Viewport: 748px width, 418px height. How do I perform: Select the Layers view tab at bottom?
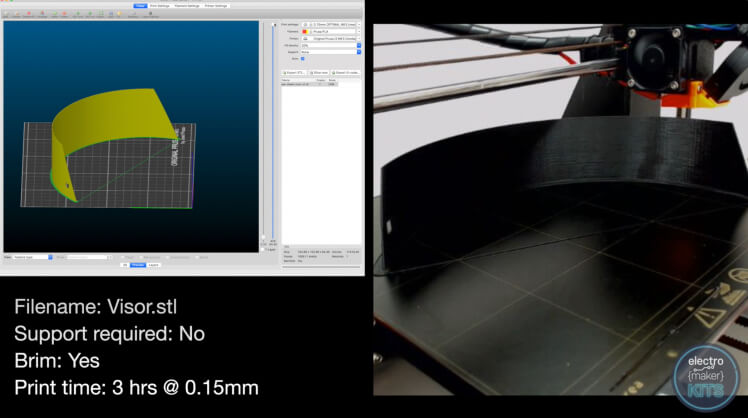pos(153,265)
